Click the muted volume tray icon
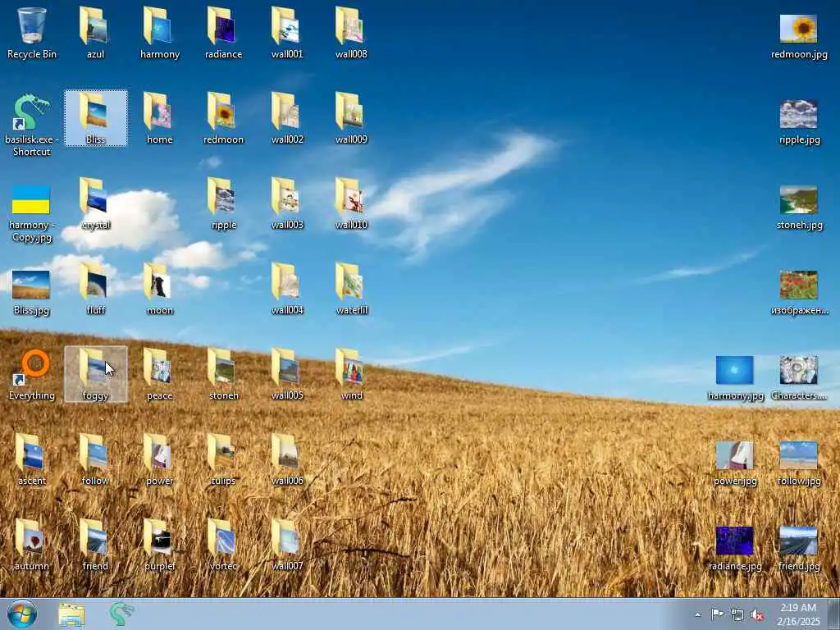840x630 pixels. point(757,615)
